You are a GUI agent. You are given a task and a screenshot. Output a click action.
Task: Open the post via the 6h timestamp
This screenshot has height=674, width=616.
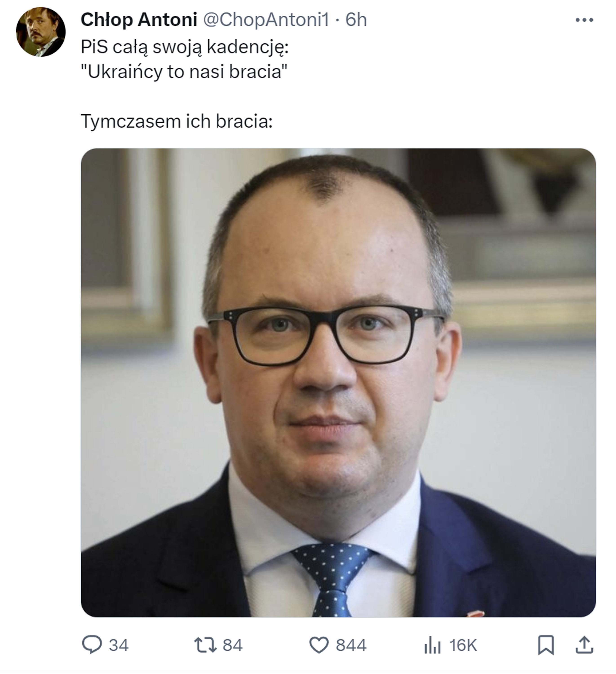tap(356, 20)
